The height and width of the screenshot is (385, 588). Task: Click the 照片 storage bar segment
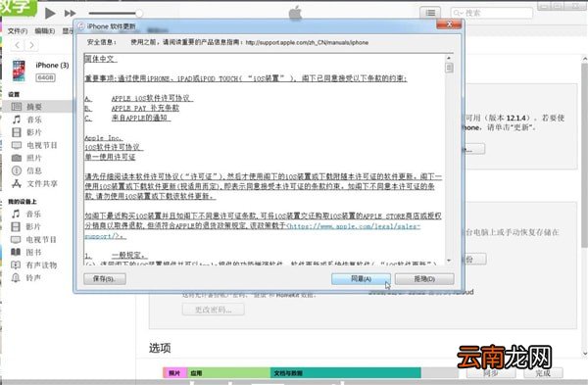pos(174,373)
